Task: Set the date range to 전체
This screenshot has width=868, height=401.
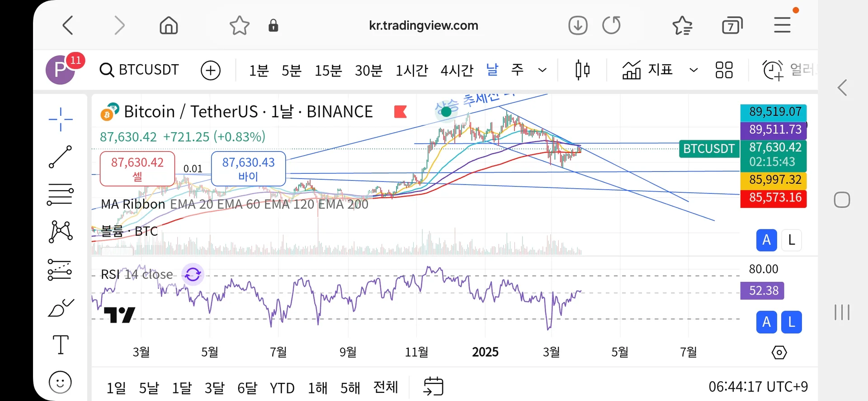Action: tap(386, 387)
